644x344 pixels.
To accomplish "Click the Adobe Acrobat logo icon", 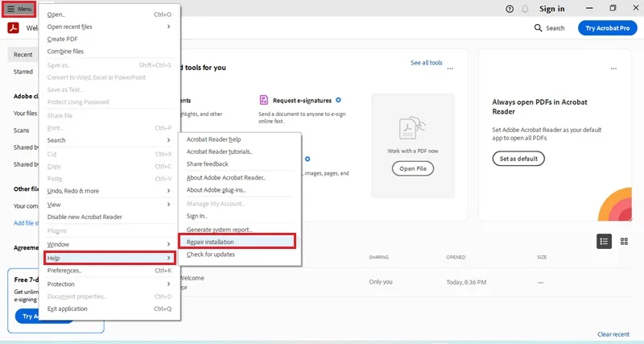I will (x=14, y=28).
